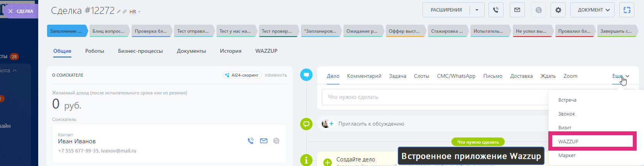Send email to Иван Иванов via envelope icon
The height and width of the screenshot is (166, 644).
click(x=264, y=141)
